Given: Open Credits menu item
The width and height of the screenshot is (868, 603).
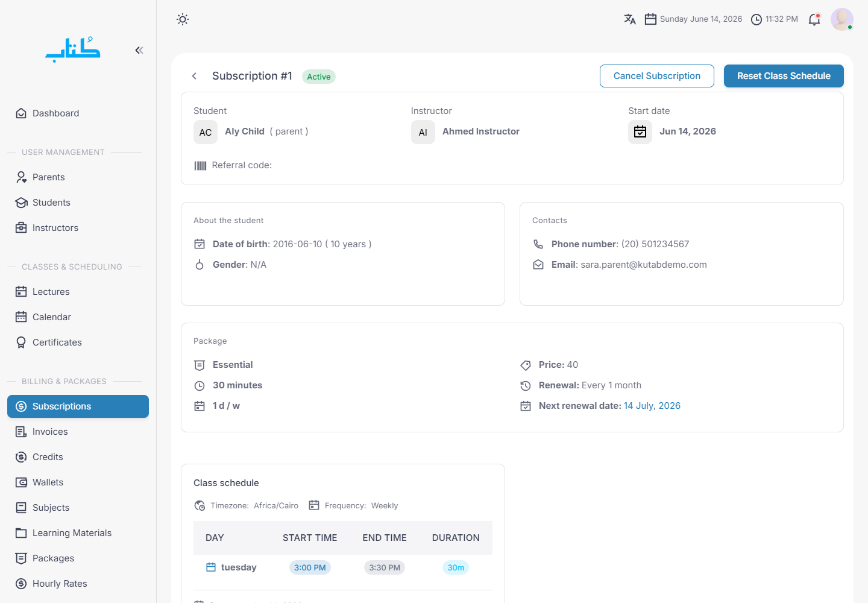Looking at the screenshot, I should click(x=78, y=457).
